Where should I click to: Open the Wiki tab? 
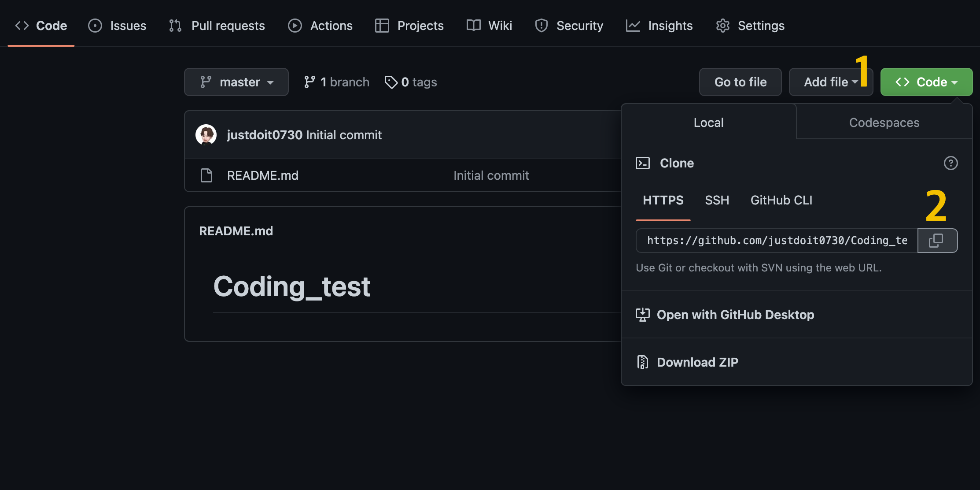[x=489, y=26]
